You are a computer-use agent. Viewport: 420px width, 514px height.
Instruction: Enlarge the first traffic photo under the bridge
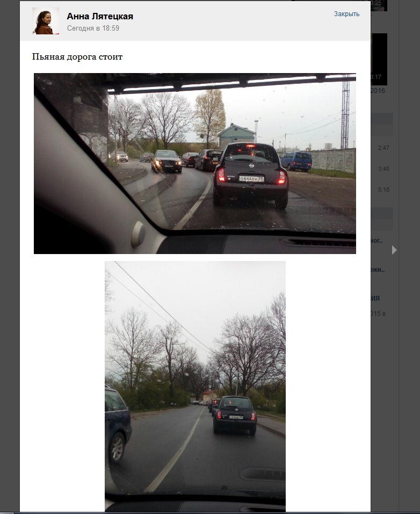click(195, 163)
